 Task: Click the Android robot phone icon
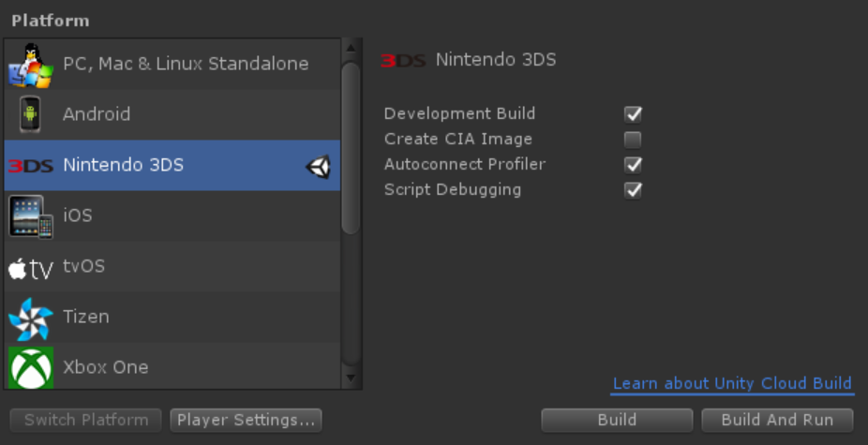click(x=30, y=114)
